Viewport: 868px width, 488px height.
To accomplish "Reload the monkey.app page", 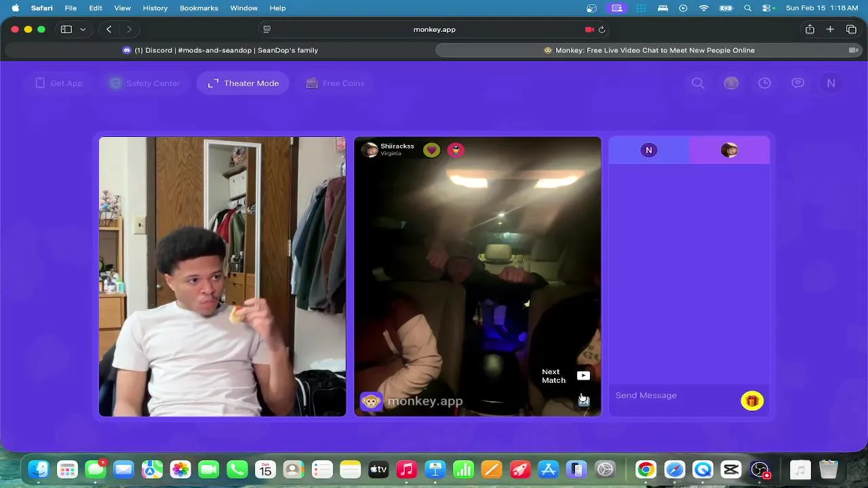I will click(602, 30).
